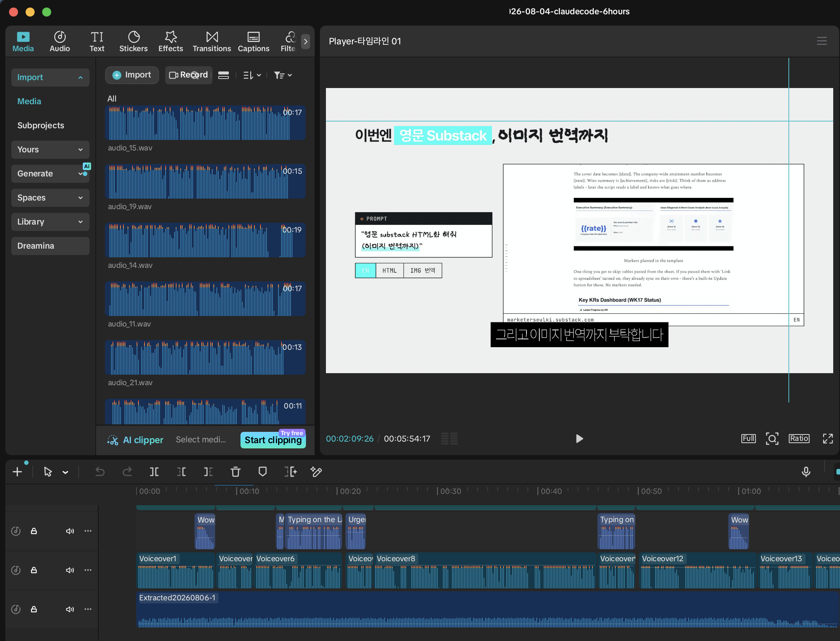Click the Start clipping button
The height and width of the screenshot is (641, 840).
pyautogui.click(x=273, y=440)
